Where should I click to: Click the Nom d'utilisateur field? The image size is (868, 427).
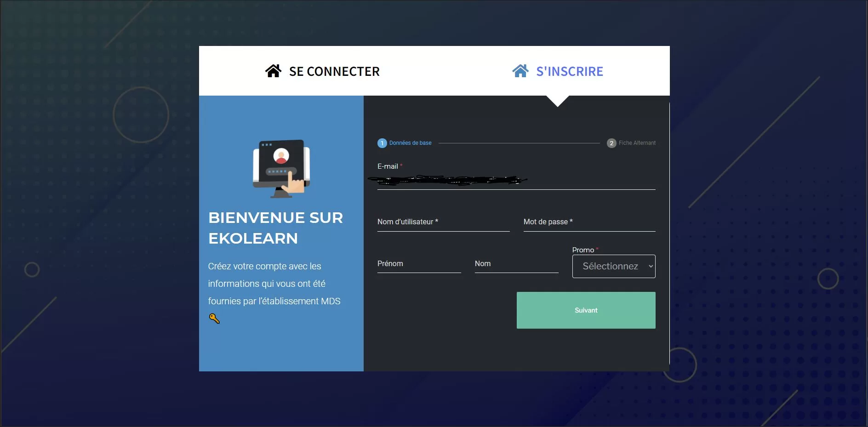(x=444, y=222)
